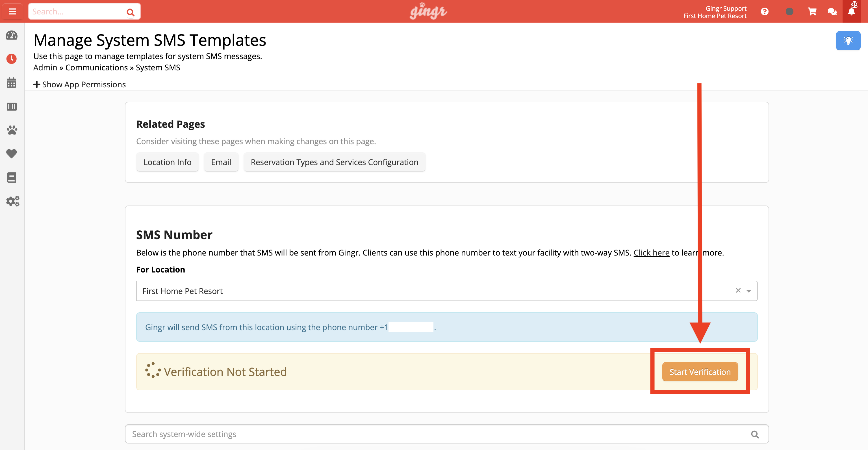Clear the selected location with X
The image size is (868, 450).
pos(738,291)
